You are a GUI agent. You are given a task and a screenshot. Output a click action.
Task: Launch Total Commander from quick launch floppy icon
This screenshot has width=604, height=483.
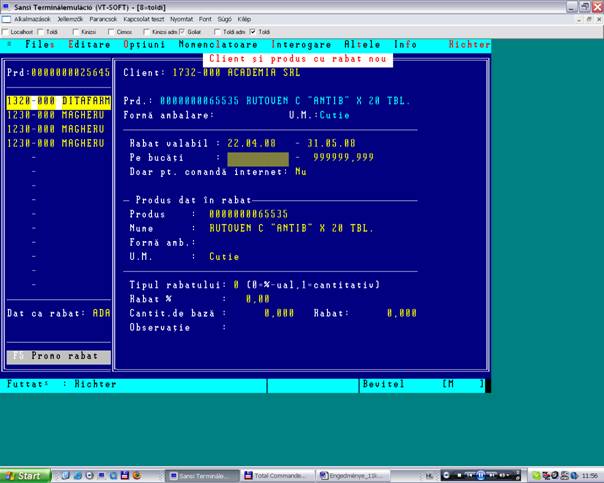click(x=124, y=476)
